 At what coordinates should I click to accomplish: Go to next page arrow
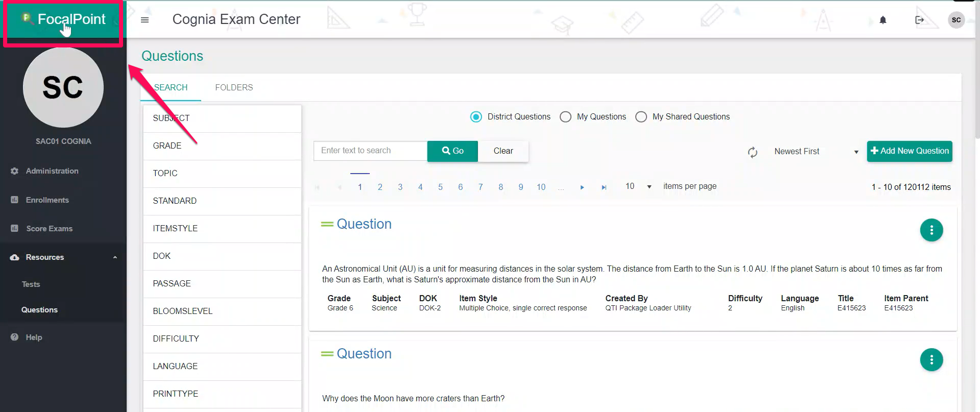(x=582, y=187)
